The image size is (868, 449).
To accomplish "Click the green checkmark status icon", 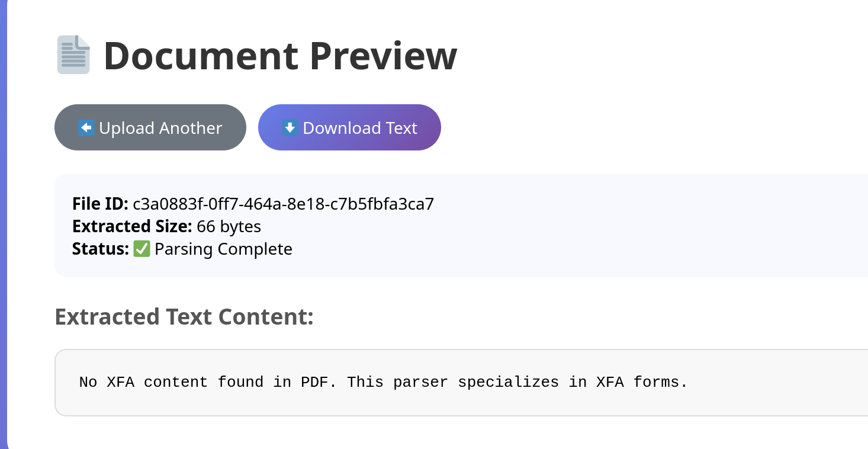I will click(x=142, y=249).
